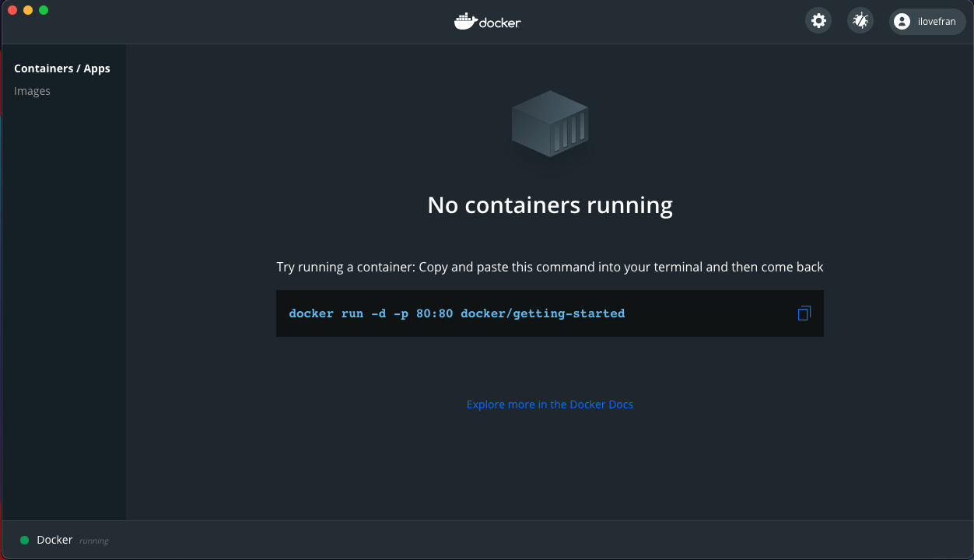Click the Docker whale logo in the title bar
The width and height of the screenshot is (974, 560).
[x=488, y=22]
